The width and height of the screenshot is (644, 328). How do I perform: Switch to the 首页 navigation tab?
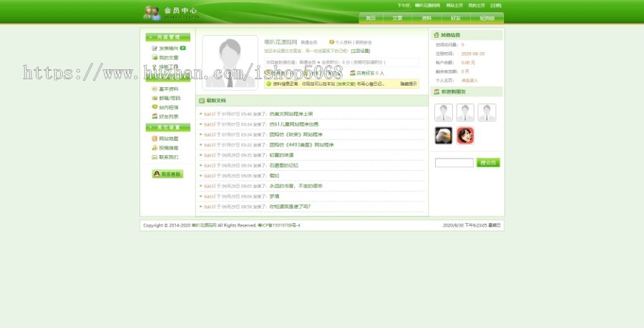tap(371, 18)
